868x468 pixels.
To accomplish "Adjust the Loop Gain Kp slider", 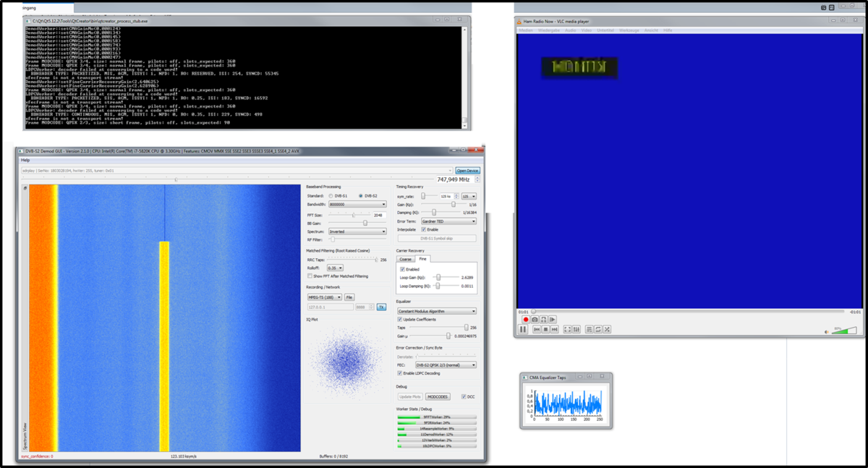I will pyautogui.click(x=438, y=278).
